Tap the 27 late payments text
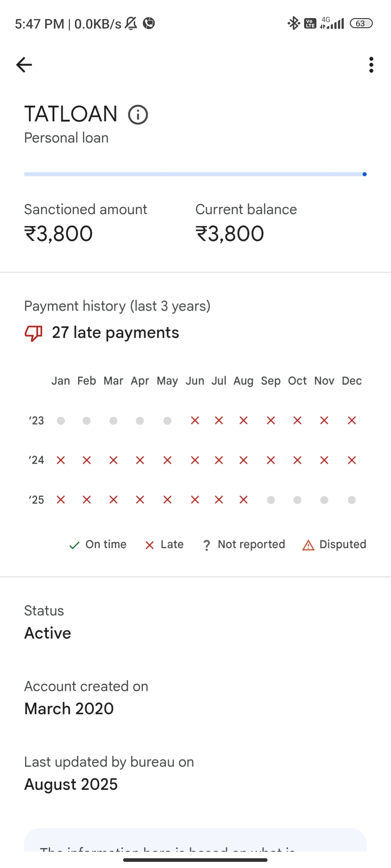 115,333
